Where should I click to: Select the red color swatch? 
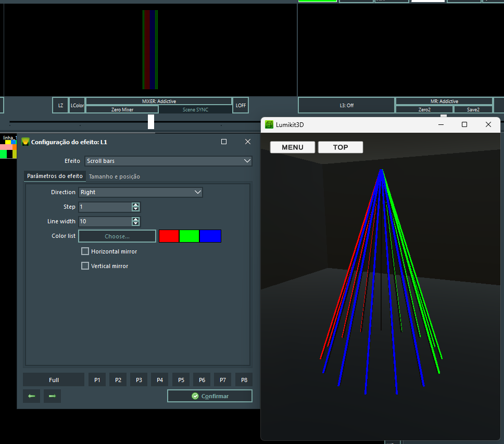(x=169, y=236)
